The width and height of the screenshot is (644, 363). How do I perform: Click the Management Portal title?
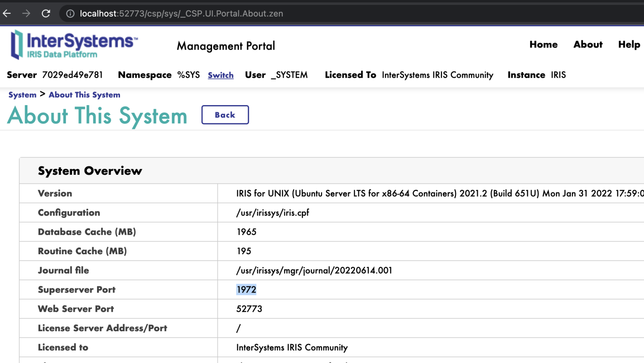226,46
